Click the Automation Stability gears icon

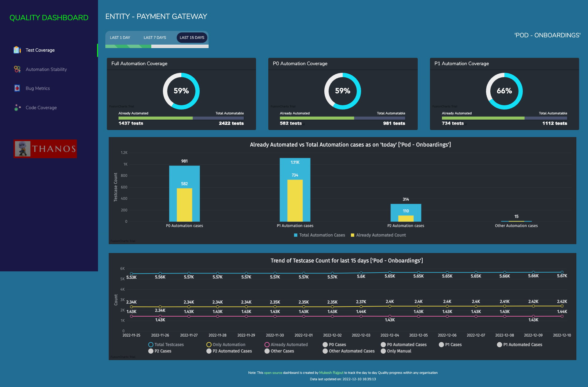pyautogui.click(x=17, y=69)
